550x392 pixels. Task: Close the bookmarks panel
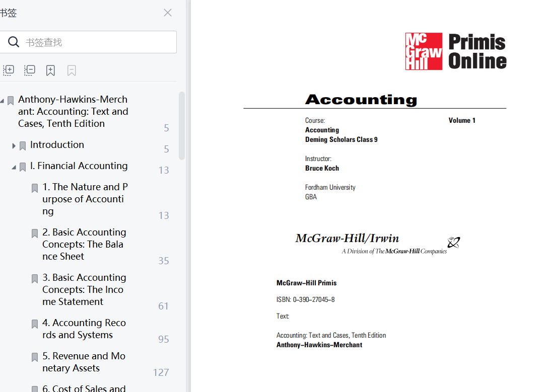[x=168, y=13]
